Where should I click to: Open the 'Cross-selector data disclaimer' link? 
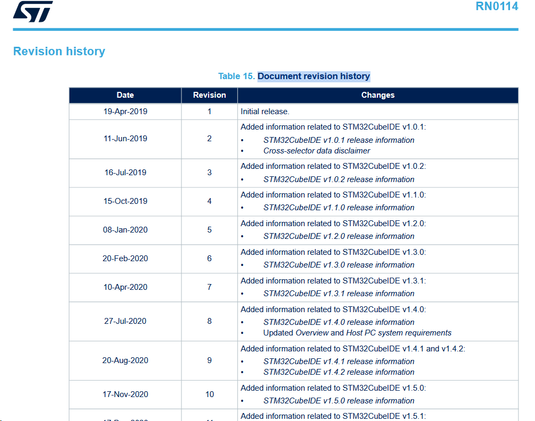pyautogui.click(x=317, y=151)
